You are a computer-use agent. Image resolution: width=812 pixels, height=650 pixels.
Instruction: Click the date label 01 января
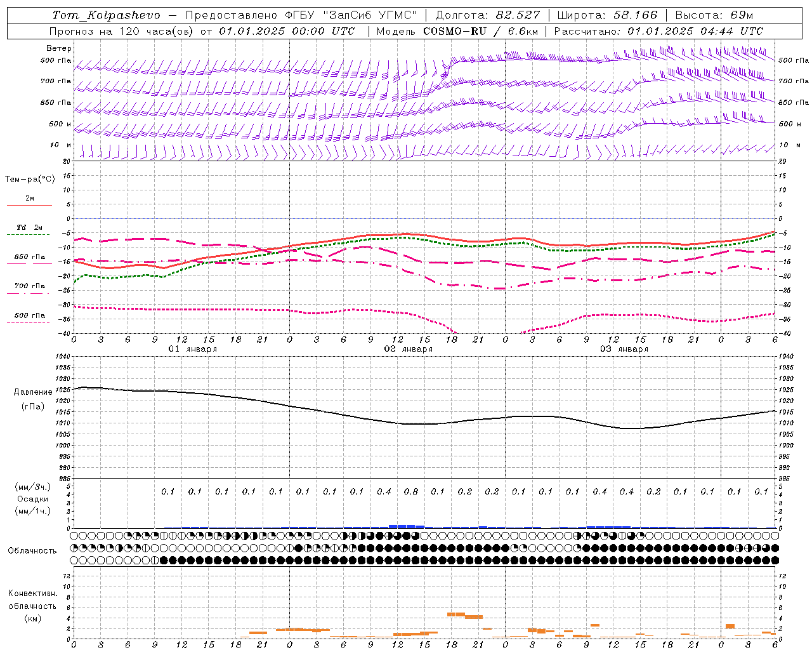point(193,349)
